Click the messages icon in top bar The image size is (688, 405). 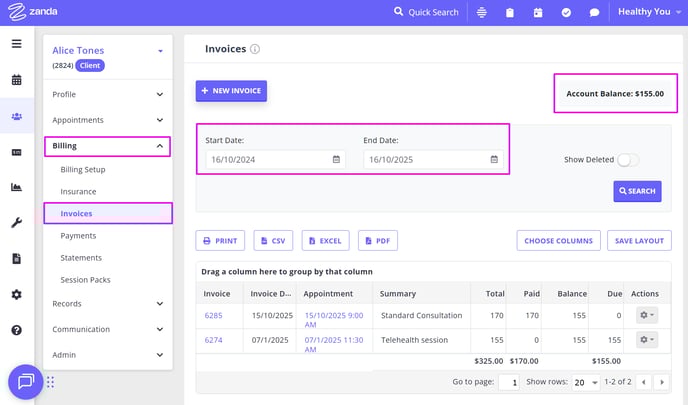(x=594, y=13)
